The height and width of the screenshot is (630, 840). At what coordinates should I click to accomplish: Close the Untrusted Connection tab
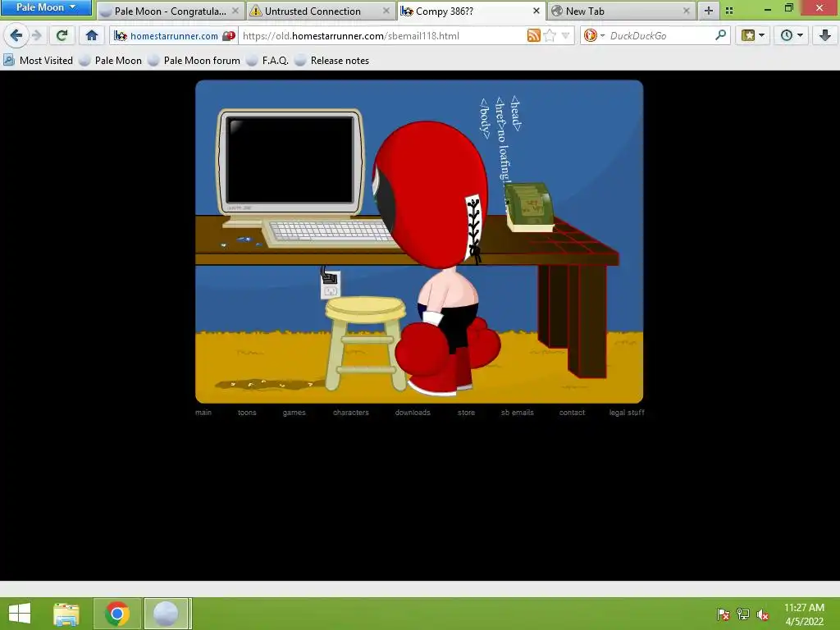pos(386,11)
